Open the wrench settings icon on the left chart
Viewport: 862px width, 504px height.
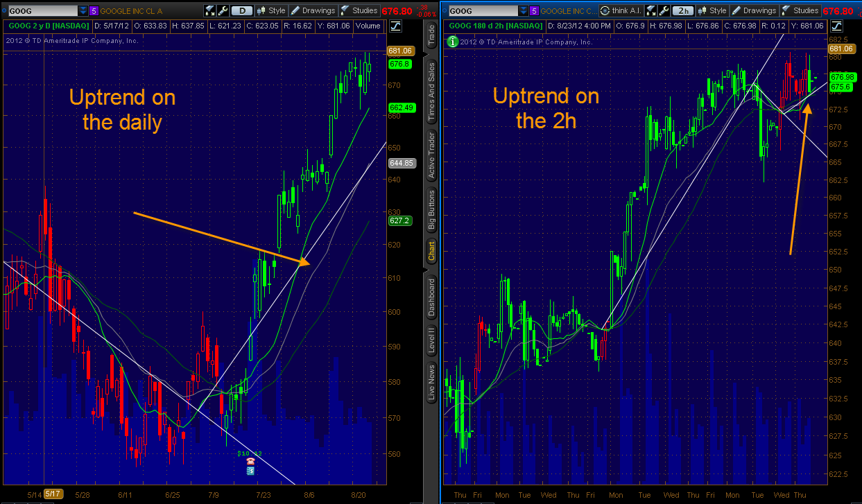click(222, 11)
